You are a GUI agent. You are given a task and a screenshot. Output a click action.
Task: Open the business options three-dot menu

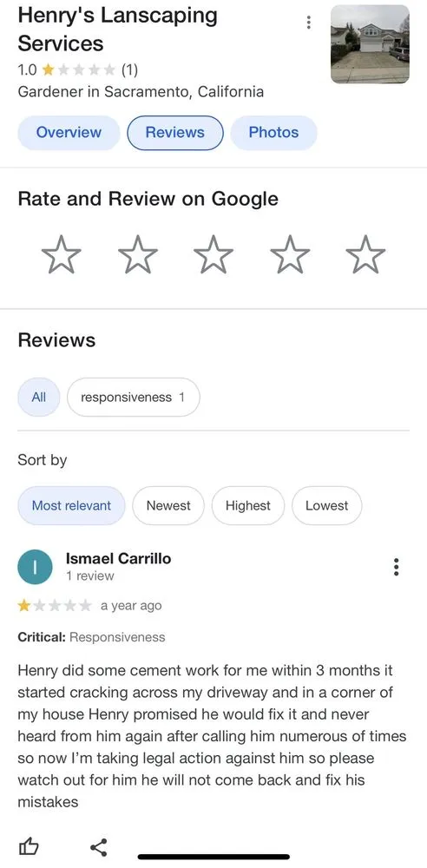(308, 23)
